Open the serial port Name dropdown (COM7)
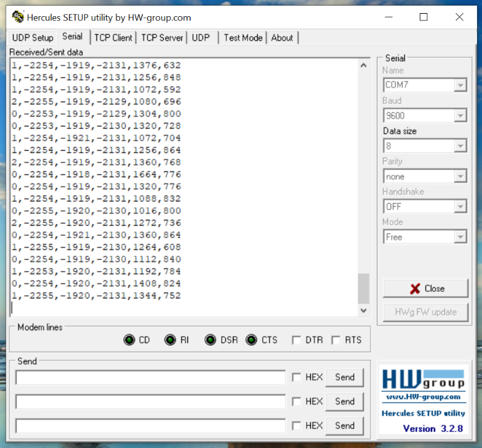This screenshot has height=448, width=482. click(x=460, y=85)
